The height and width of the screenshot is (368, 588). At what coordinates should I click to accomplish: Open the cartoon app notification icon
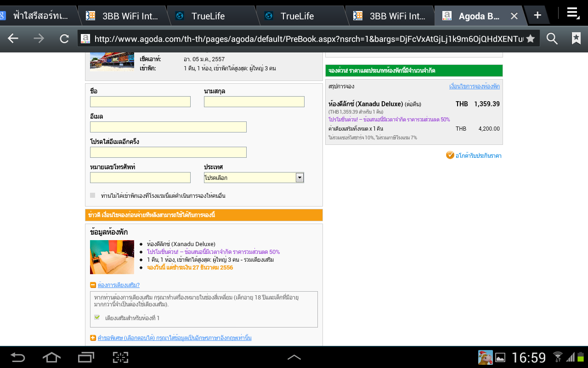click(485, 357)
